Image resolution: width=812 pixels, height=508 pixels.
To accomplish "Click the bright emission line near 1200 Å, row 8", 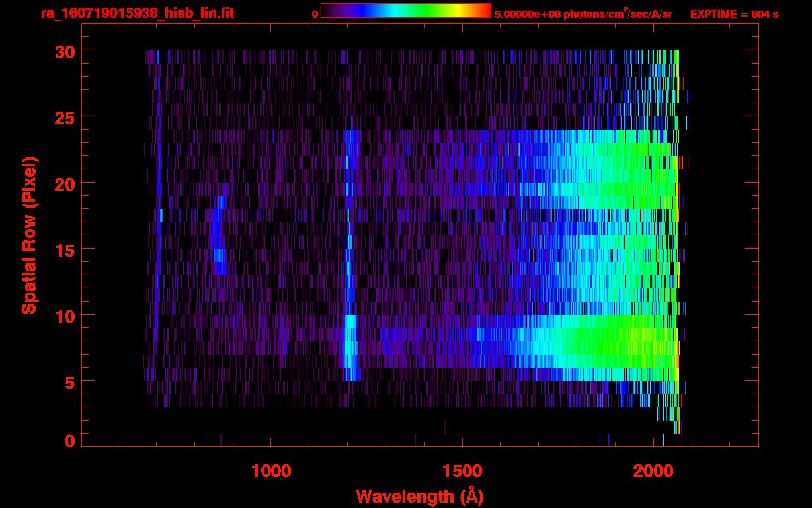I will point(349,342).
